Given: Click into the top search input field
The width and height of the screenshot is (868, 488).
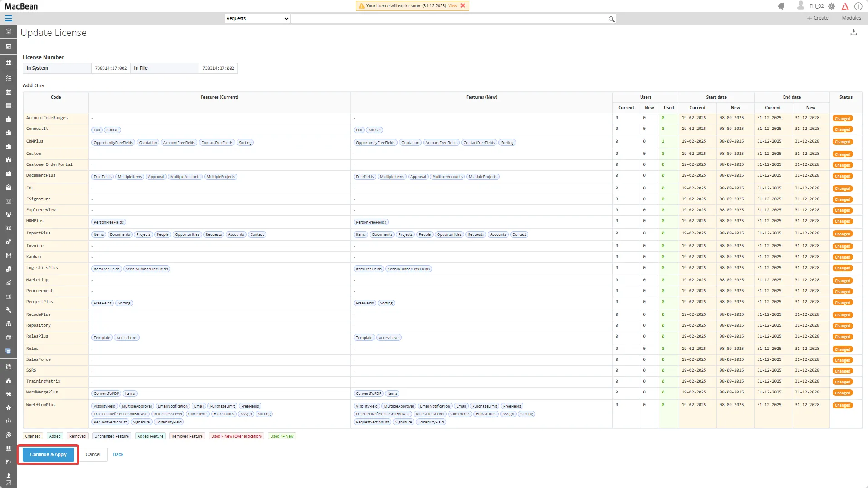Looking at the screenshot, I should [449, 19].
